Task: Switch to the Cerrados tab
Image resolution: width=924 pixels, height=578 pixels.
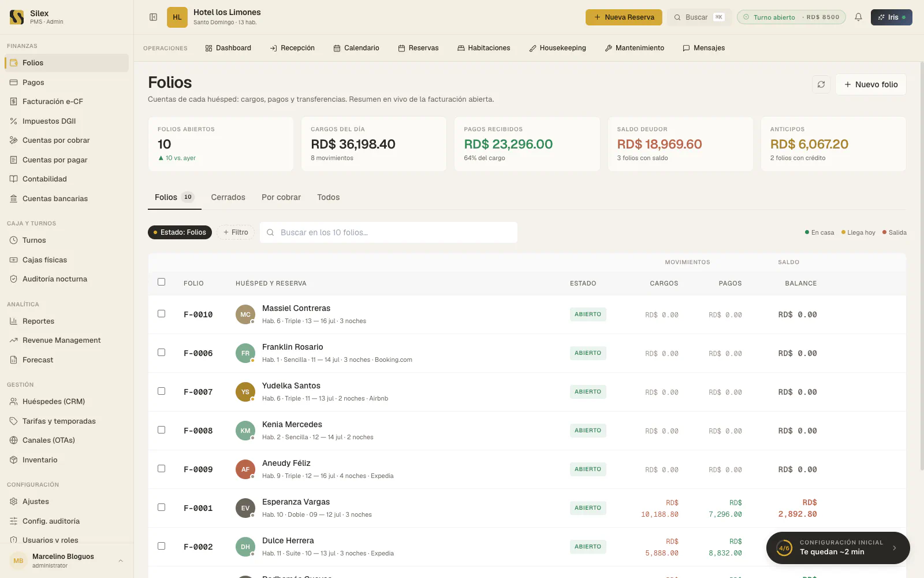Action: pyautogui.click(x=228, y=197)
